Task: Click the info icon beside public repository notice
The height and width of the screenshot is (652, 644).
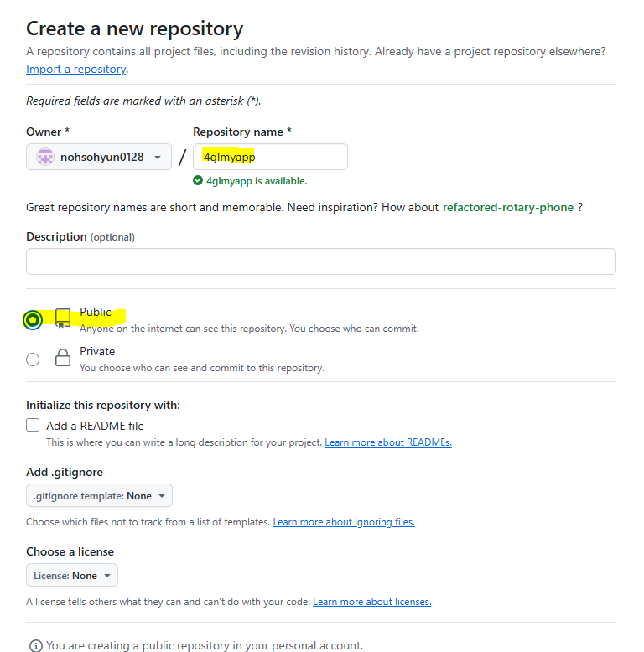Action: (x=35, y=645)
